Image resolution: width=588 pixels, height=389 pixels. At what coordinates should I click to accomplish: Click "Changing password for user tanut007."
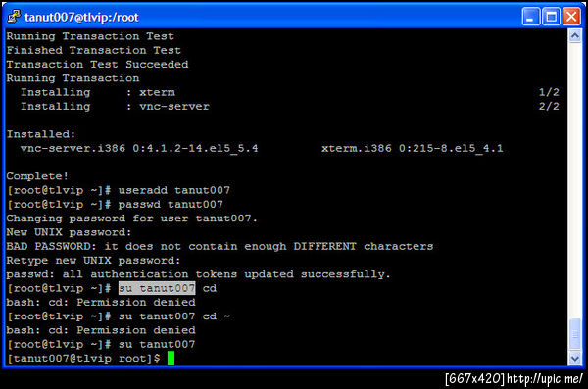(x=132, y=219)
